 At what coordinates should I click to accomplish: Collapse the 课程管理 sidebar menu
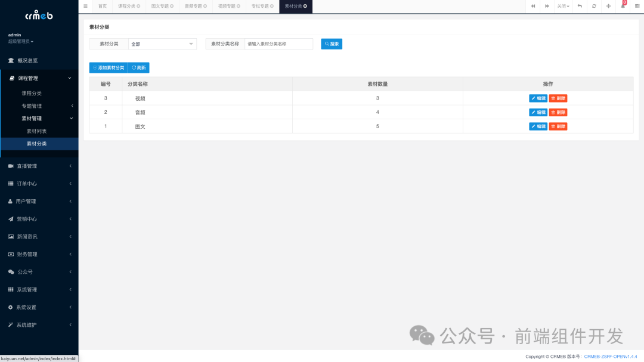pos(39,78)
